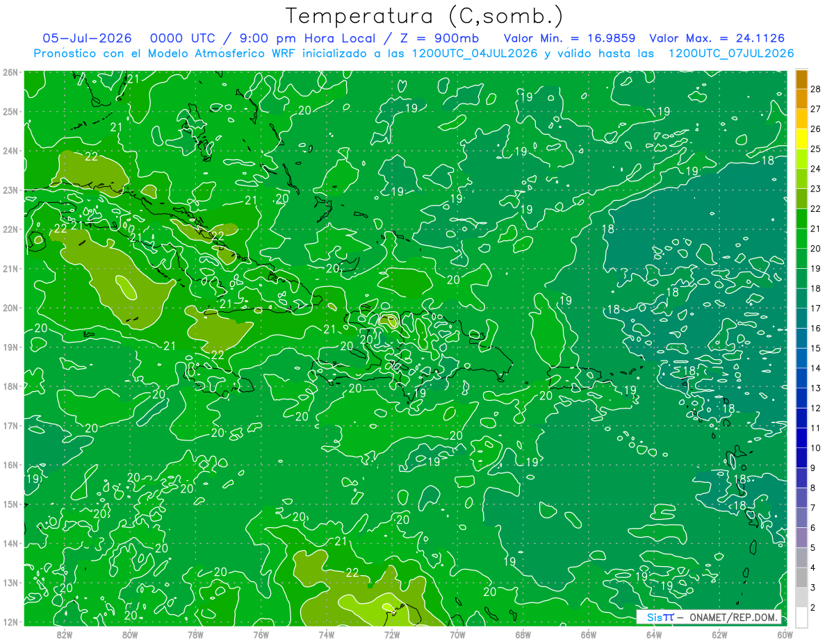Click color scale value '25'

[x=815, y=149]
